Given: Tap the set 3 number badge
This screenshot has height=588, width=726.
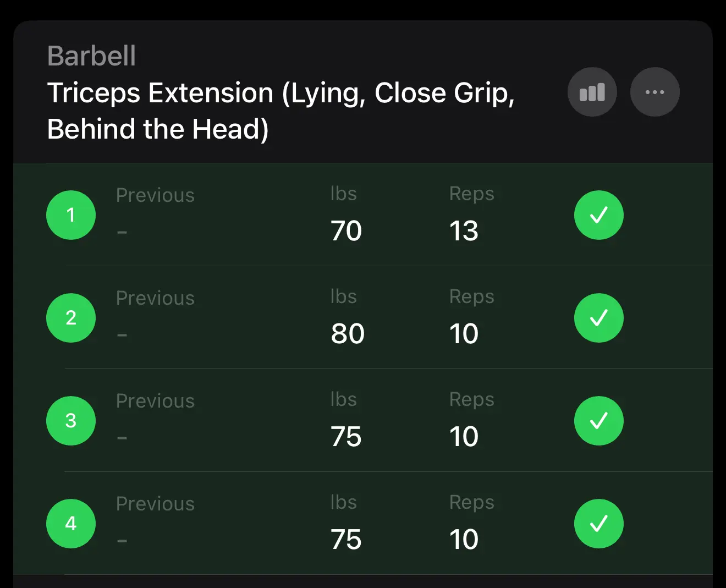Looking at the screenshot, I should 71,421.
